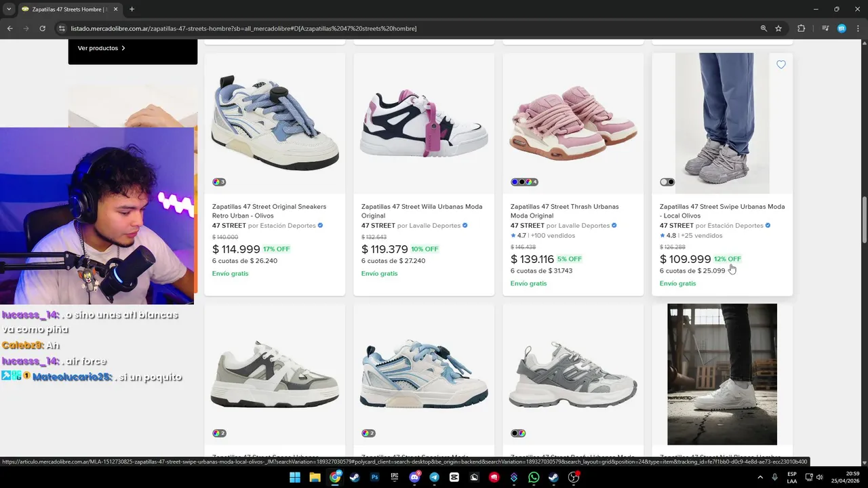The image size is (868, 488).
Task: Open Chrome's three-dot menu
Action: (x=858, y=28)
